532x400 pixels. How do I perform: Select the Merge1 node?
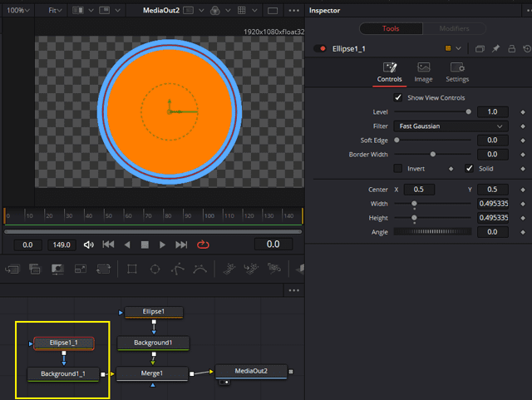click(152, 373)
